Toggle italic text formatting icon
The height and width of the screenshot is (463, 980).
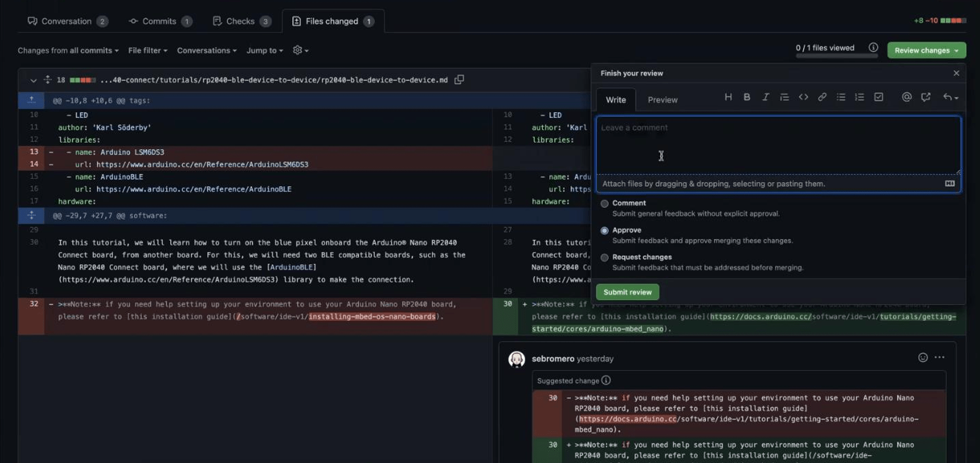point(765,97)
